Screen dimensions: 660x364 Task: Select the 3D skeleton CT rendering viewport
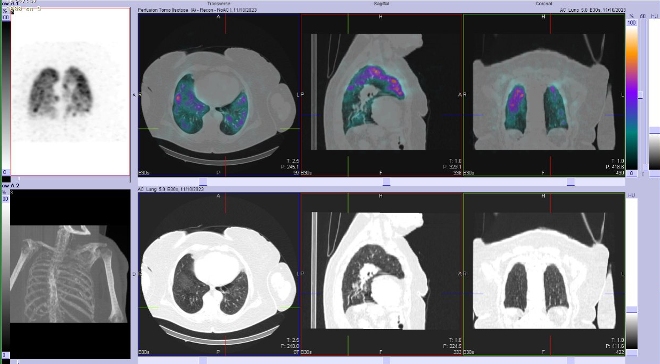[x=70, y=274]
